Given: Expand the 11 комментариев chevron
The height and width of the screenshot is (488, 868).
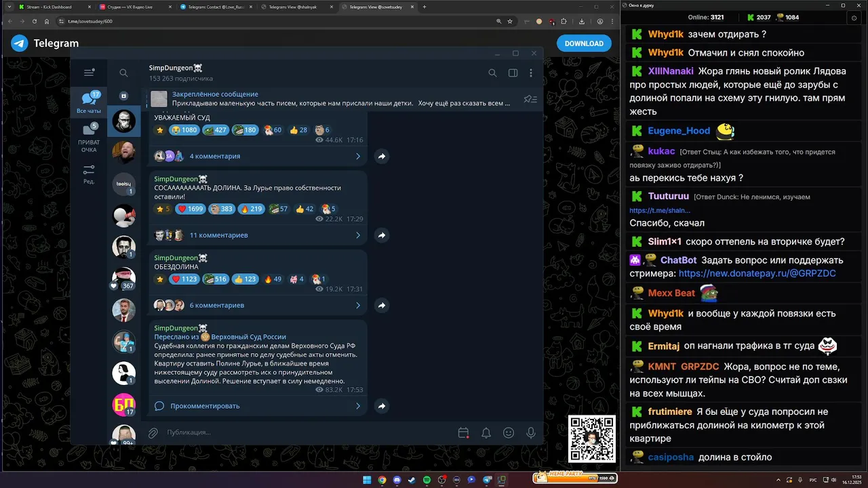Looking at the screenshot, I should coord(358,235).
